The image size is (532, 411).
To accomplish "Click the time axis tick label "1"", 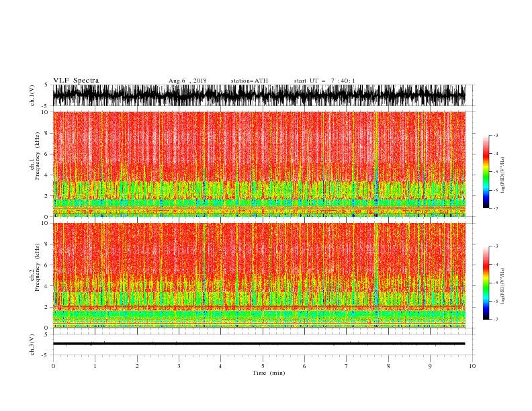I will (95, 366).
